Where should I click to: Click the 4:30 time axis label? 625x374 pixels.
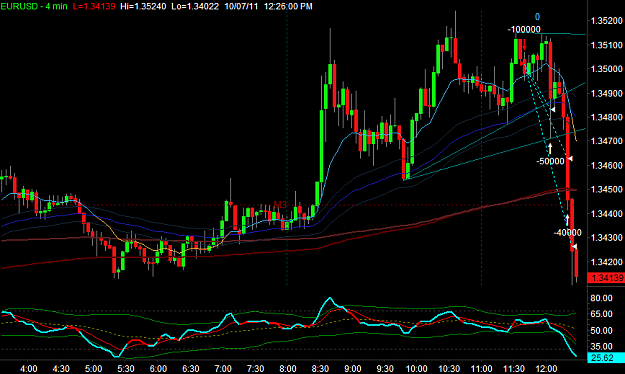pos(61,369)
